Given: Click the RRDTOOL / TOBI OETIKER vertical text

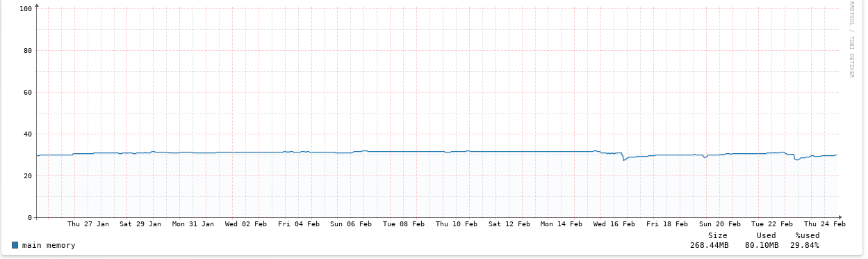Looking at the screenshot, I should pyautogui.click(x=851, y=40).
